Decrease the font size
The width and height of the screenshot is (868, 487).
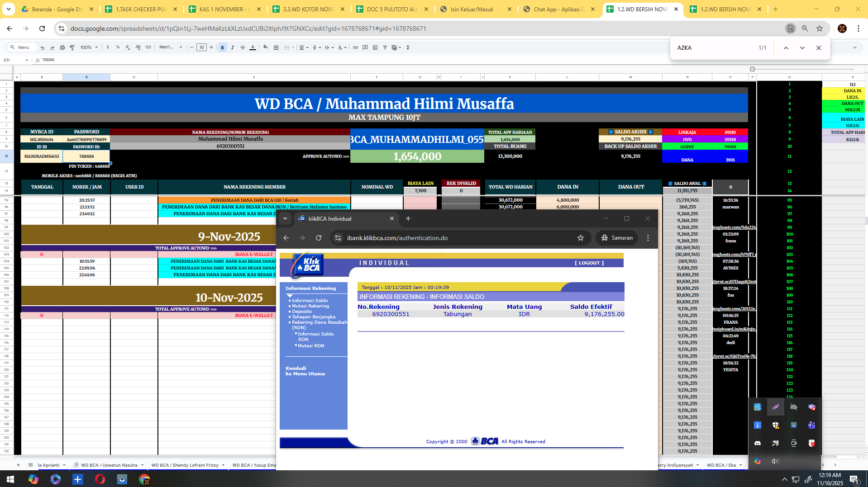tap(192, 47)
